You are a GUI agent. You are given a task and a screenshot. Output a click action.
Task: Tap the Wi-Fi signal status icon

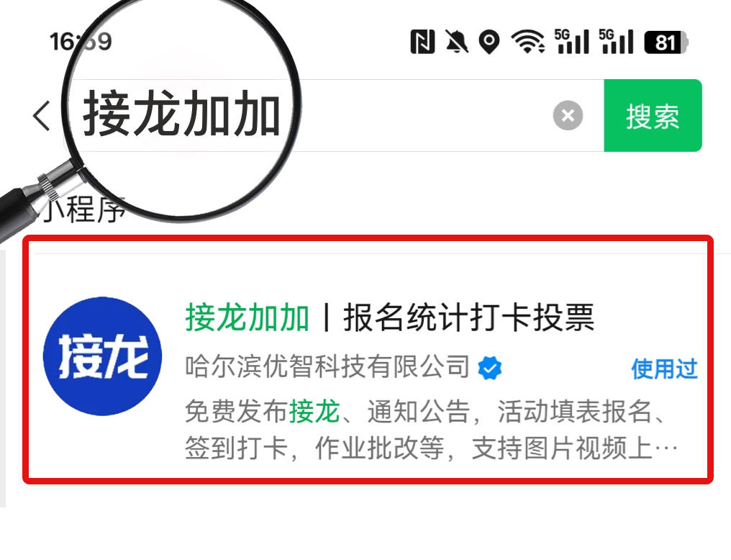527,42
